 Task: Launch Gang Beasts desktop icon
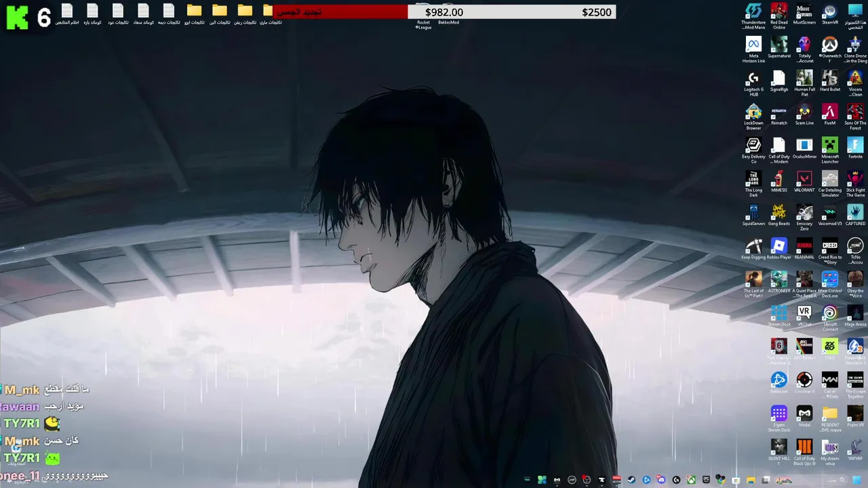click(x=778, y=216)
